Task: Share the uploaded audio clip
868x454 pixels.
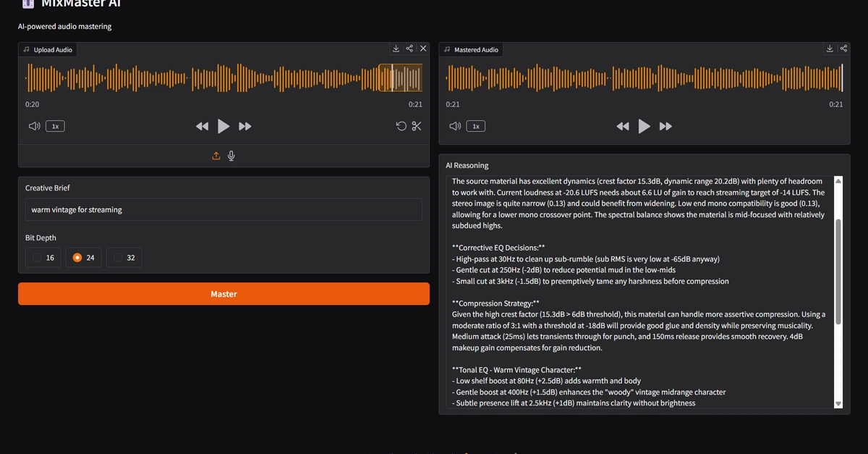Action: pos(409,49)
